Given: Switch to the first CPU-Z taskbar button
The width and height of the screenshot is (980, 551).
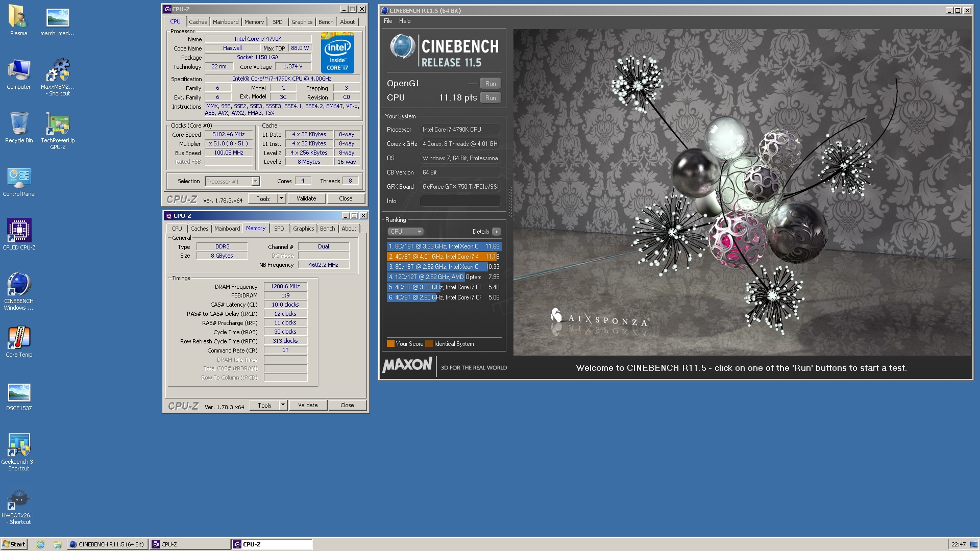Looking at the screenshot, I should coord(190,544).
